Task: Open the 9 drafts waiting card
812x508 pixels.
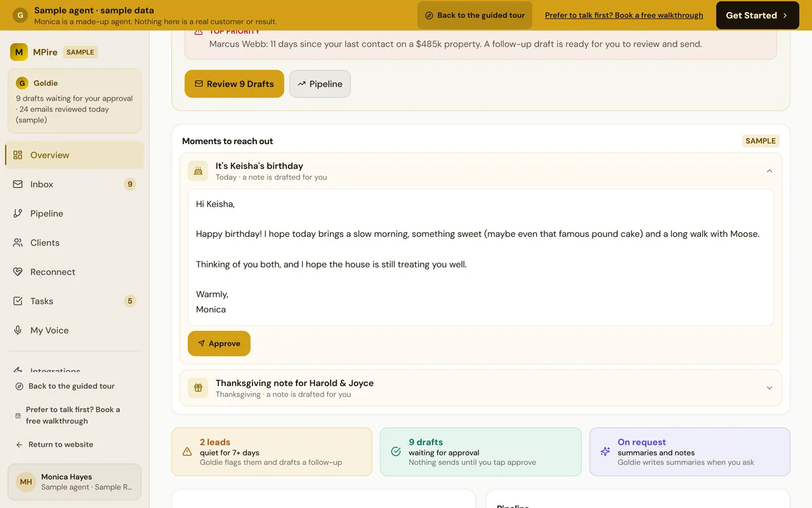Action: [481, 451]
